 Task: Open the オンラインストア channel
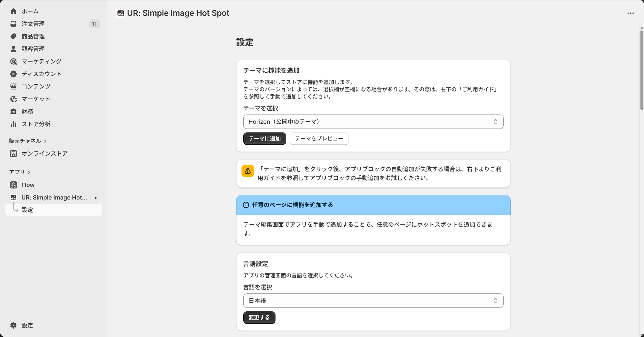(45, 153)
